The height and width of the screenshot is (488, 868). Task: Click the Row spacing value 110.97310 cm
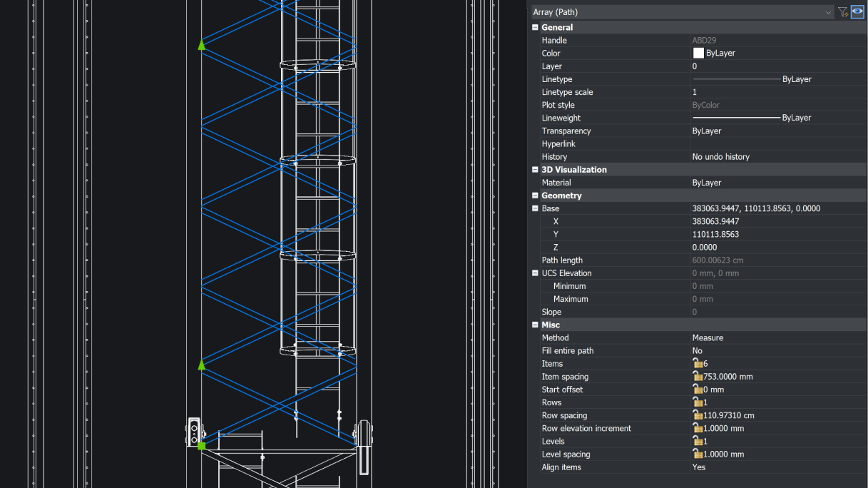coord(729,415)
